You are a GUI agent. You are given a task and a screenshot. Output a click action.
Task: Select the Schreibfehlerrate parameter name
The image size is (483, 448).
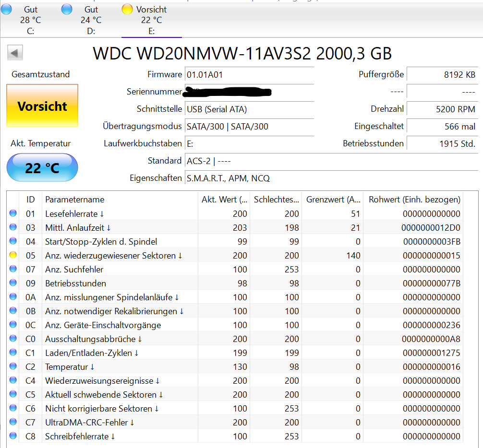[80, 436]
